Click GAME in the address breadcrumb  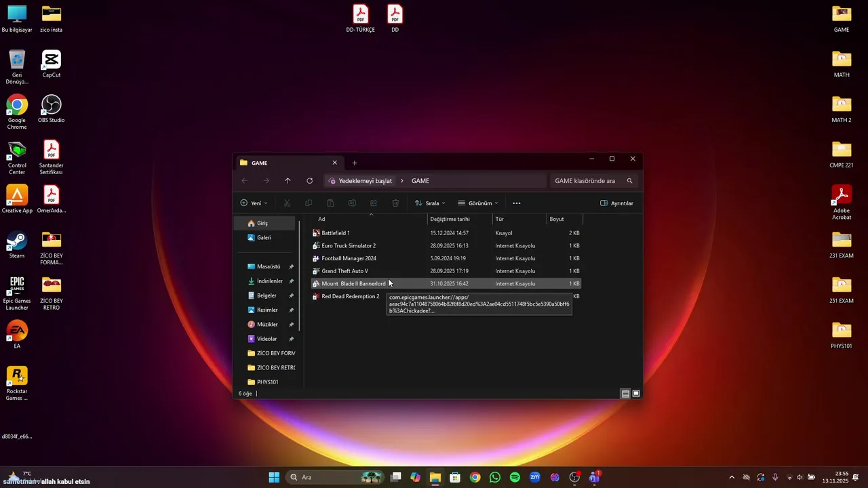pyautogui.click(x=420, y=181)
